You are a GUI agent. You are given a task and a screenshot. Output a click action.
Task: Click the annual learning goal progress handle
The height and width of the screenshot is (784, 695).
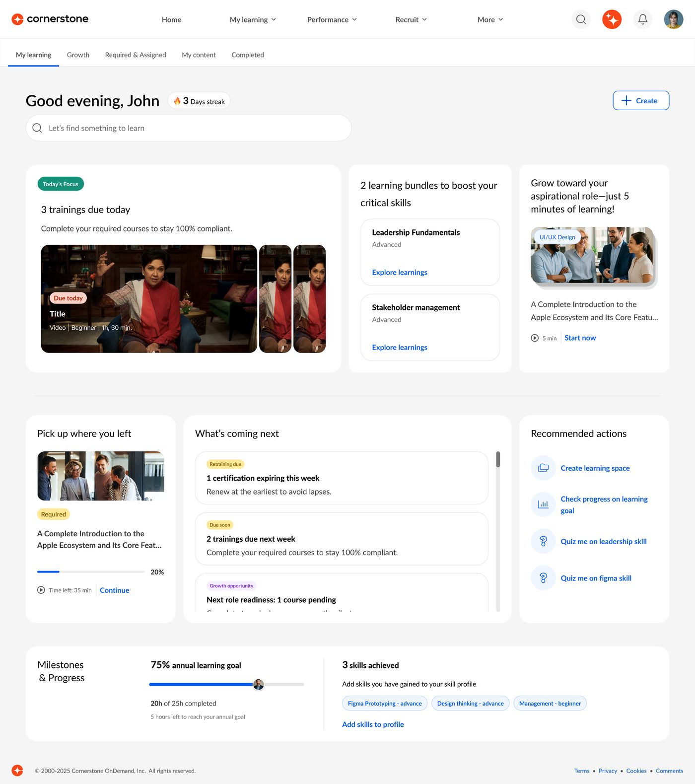point(259,684)
